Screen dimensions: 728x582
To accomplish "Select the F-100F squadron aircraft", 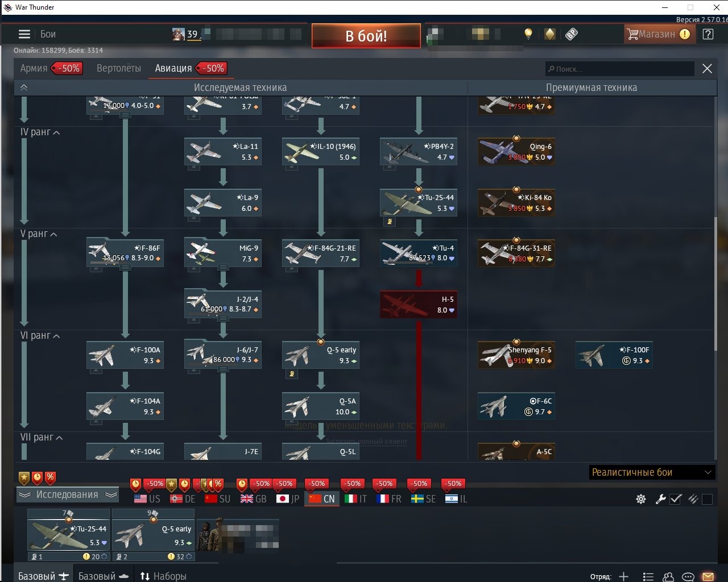I will pyautogui.click(x=614, y=355).
